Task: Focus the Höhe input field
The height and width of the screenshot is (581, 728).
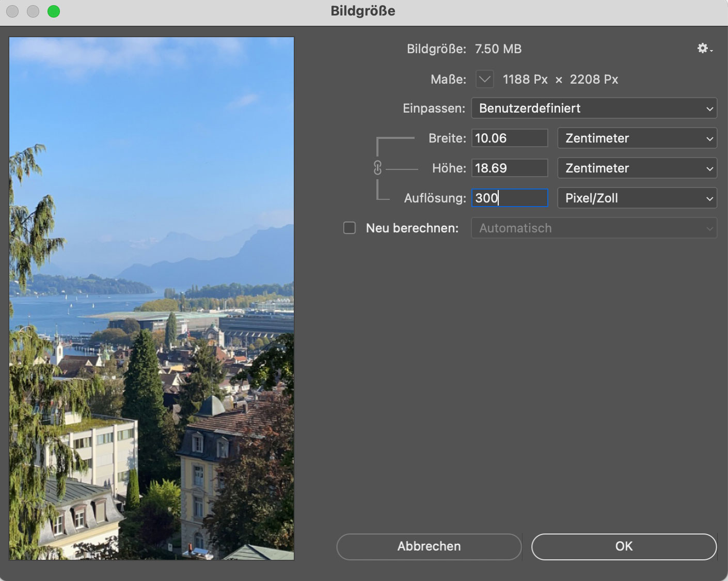Action: tap(510, 168)
